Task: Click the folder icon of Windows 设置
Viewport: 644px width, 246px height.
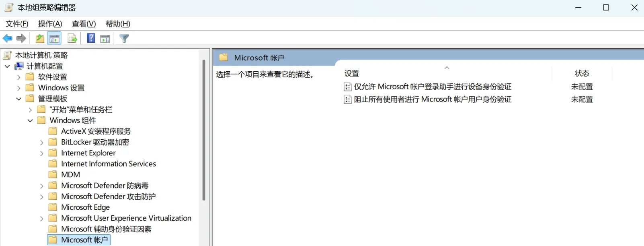Action: (30, 87)
